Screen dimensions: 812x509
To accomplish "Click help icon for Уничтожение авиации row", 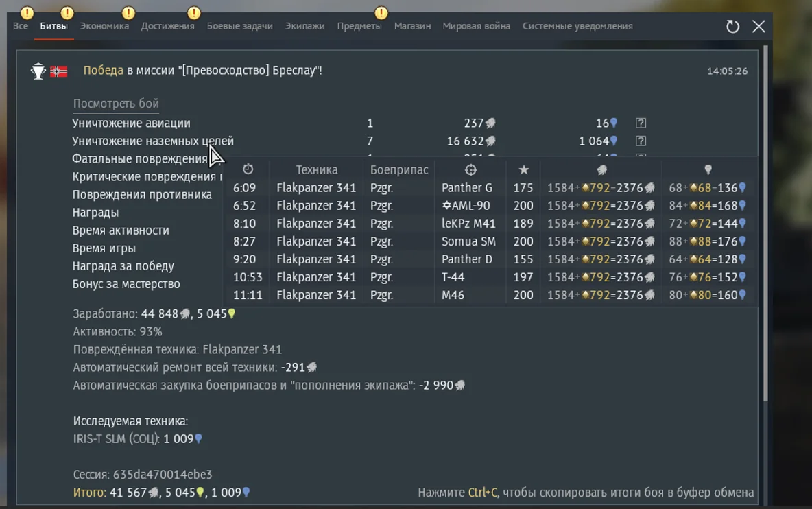I will click(641, 123).
